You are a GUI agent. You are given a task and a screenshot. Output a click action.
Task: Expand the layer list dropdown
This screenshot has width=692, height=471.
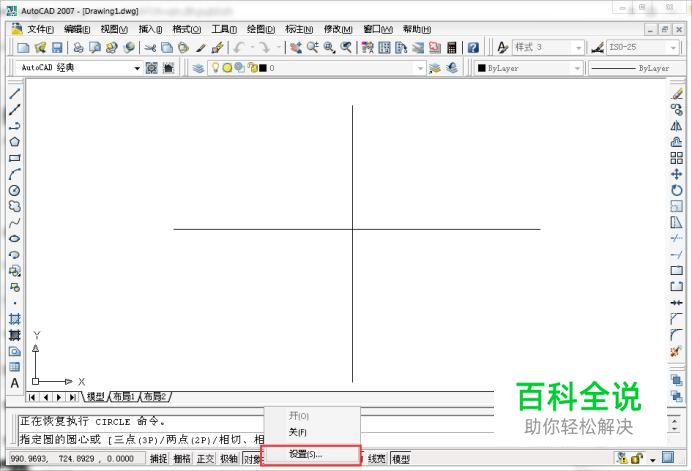pyautogui.click(x=420, y=68)
